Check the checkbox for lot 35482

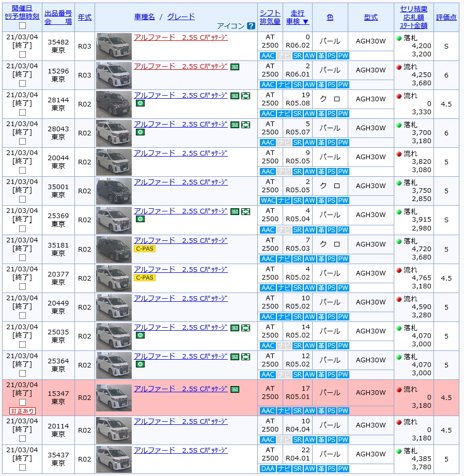pos(22,55)
